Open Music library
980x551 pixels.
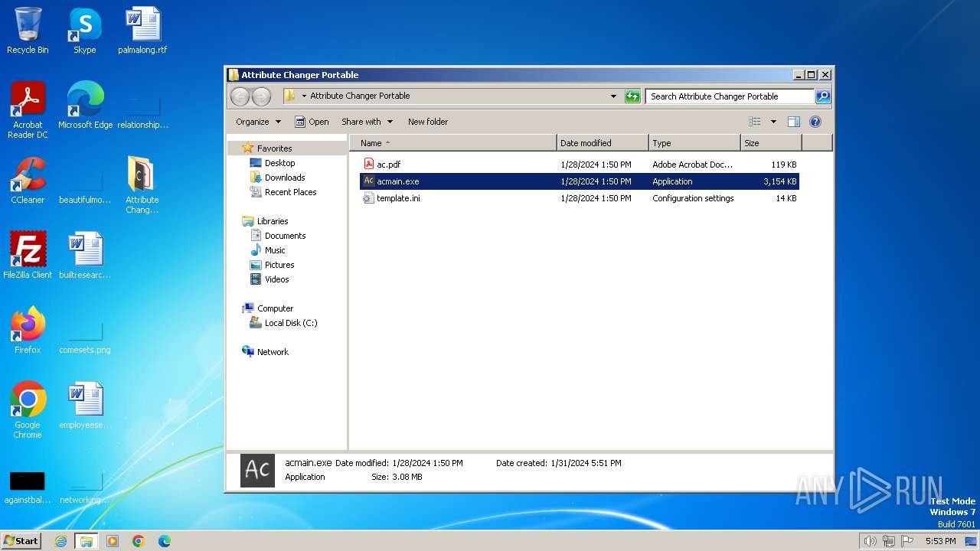click(275, 250)
